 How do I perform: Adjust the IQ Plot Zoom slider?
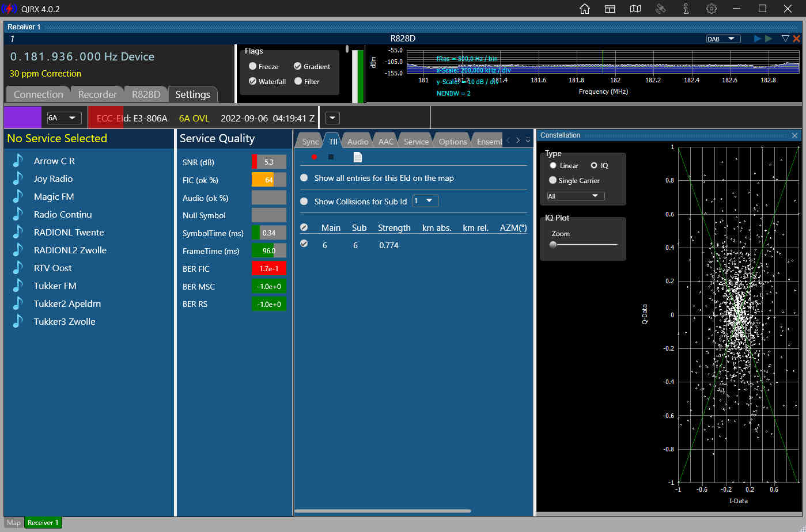point(582,245)
